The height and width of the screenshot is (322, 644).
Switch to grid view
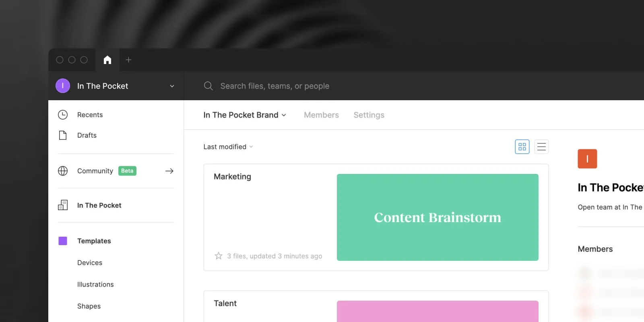click(x=522, y=147)
